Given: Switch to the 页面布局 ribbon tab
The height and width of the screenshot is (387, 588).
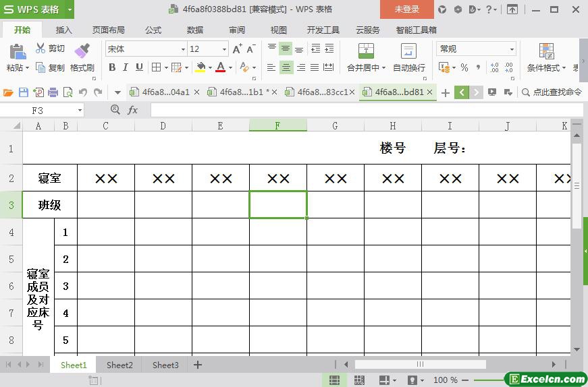Looking at the screenshot, I should coord(109,30).
